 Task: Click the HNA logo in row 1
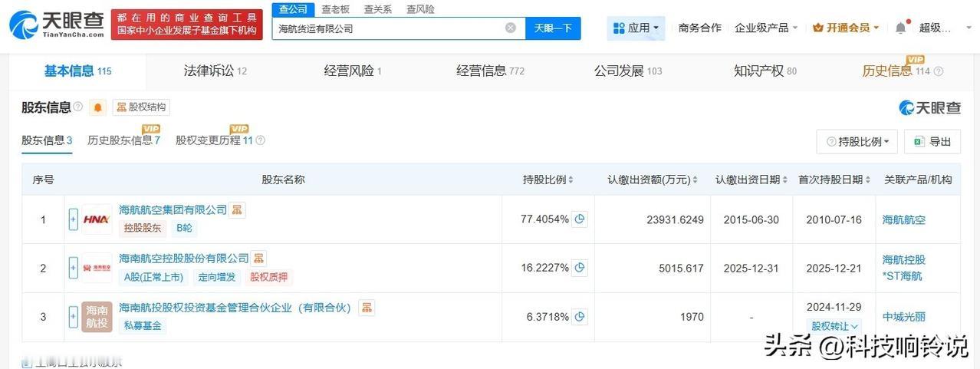pos(97,219)
